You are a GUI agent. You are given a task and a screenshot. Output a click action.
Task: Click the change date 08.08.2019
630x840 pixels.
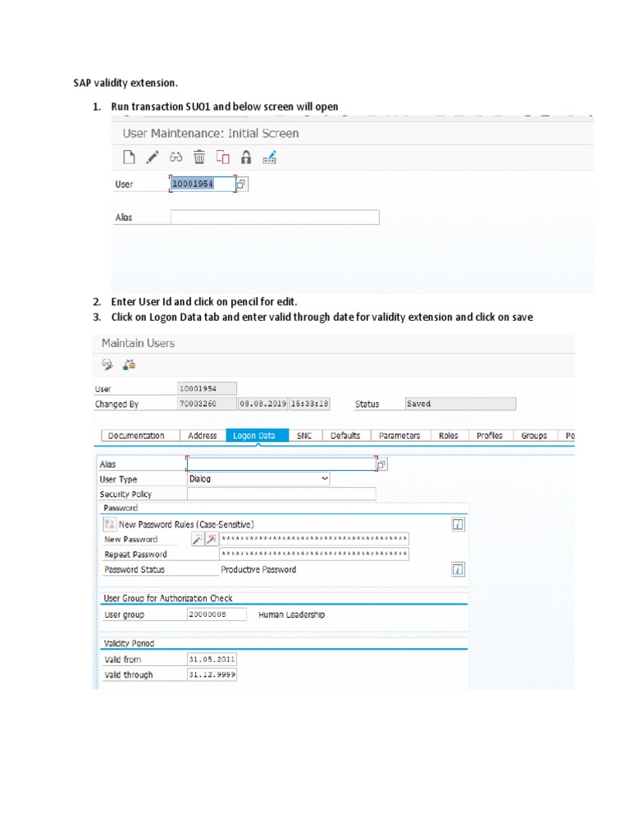coord(263,404)
